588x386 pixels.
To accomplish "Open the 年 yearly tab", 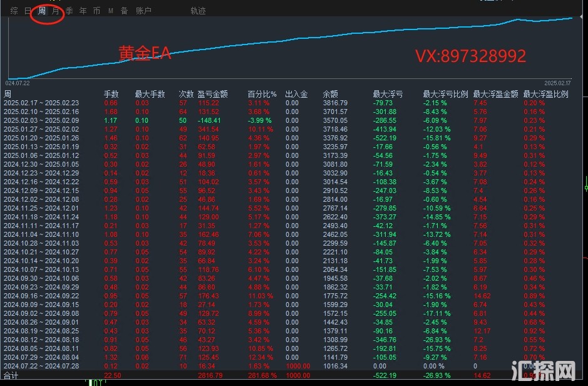I will tap(83, 11).
